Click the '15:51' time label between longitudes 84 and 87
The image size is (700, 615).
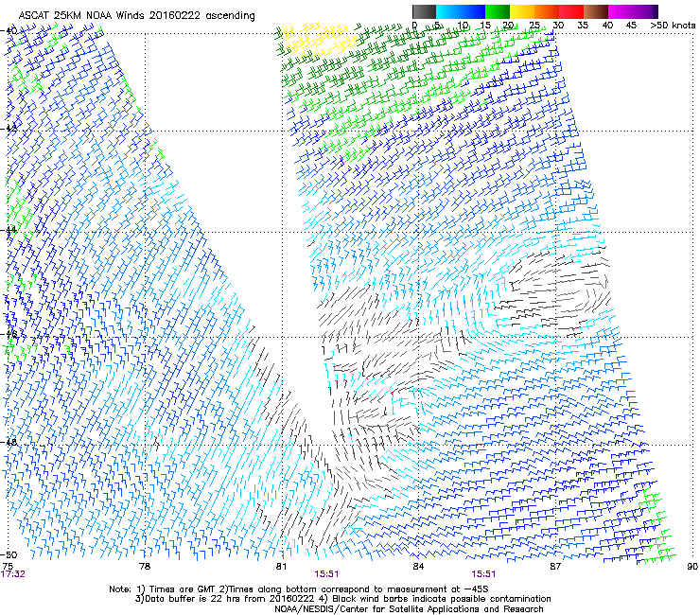point(483,574)
